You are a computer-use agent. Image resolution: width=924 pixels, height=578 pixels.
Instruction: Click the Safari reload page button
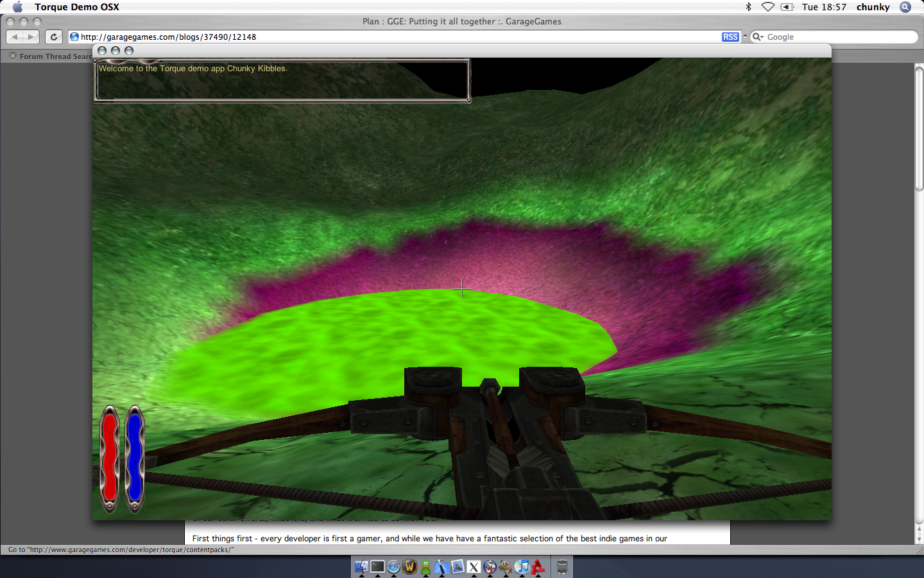54,37
